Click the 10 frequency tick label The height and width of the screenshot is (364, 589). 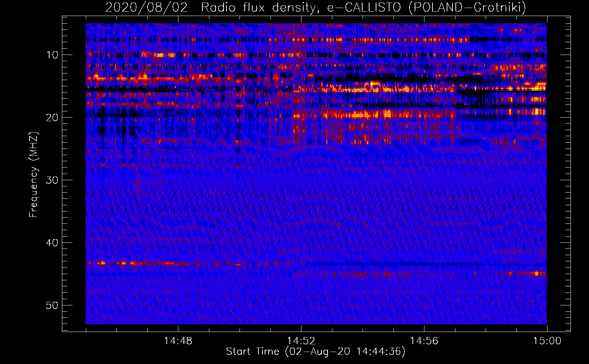point(52,55)
